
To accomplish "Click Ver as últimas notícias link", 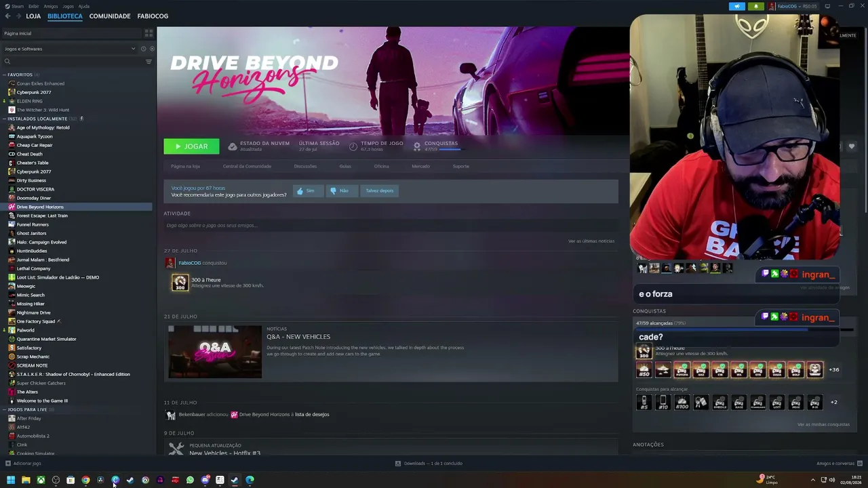I will point(591,241).
